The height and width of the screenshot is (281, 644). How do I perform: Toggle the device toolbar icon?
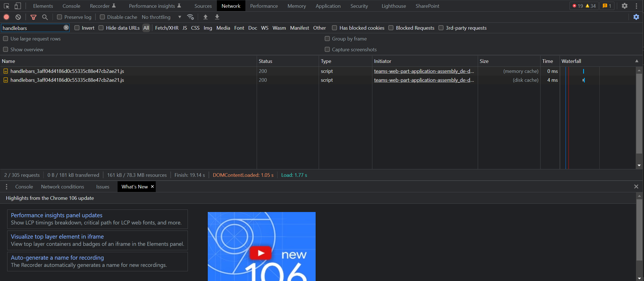(x=18, y=6)
